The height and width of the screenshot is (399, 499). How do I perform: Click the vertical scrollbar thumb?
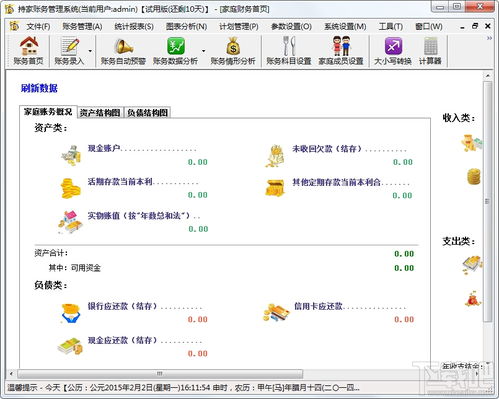[x=488, y=202]
